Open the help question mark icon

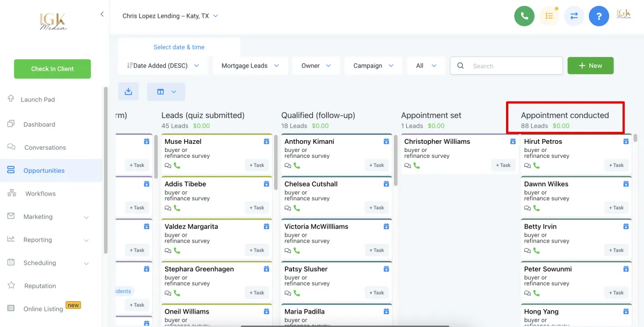[598, 16]
